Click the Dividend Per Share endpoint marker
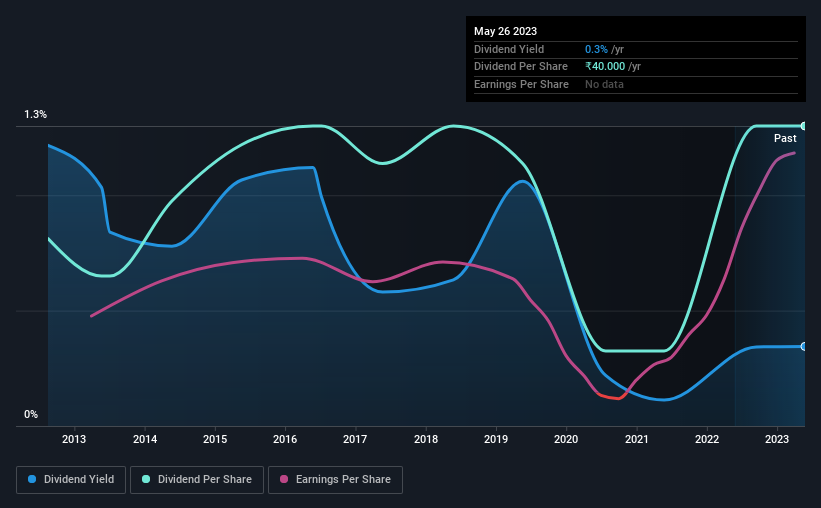821x508 pixels. point(803,126)
